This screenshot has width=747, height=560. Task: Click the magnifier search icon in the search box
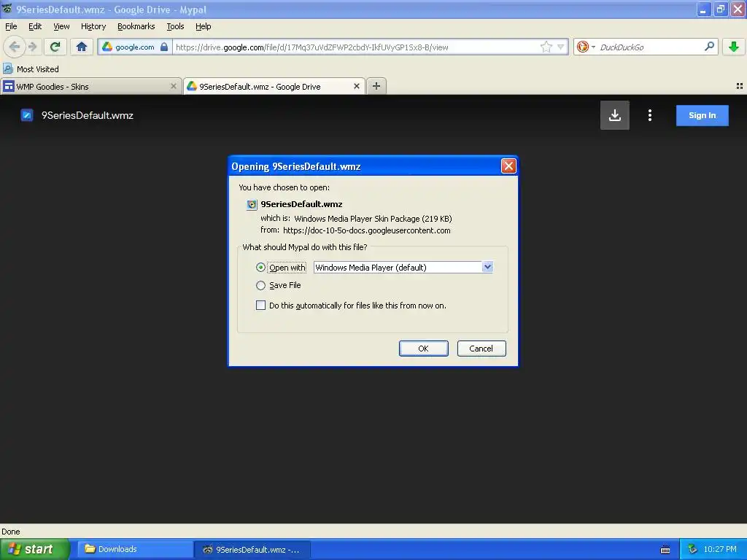pyautogui.click(x=709, y=46)
